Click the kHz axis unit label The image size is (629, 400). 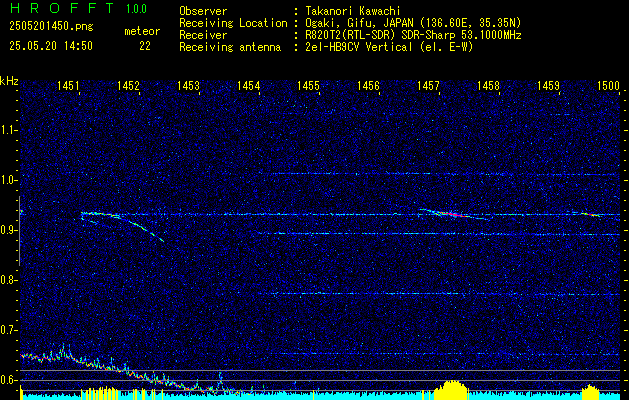point(9,81)
